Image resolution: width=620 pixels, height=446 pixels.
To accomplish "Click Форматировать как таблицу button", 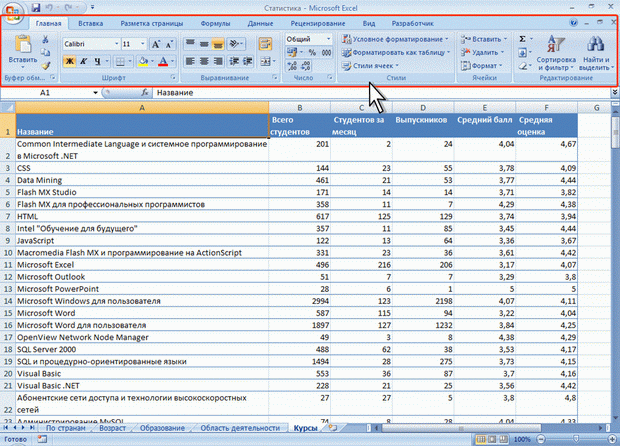I will pos(398,52).
